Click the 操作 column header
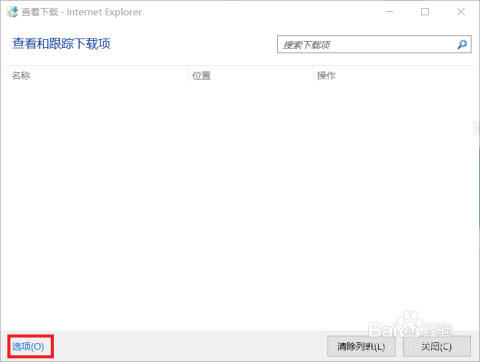Viewport: 480px width, 362px height. tap(326, 76)
